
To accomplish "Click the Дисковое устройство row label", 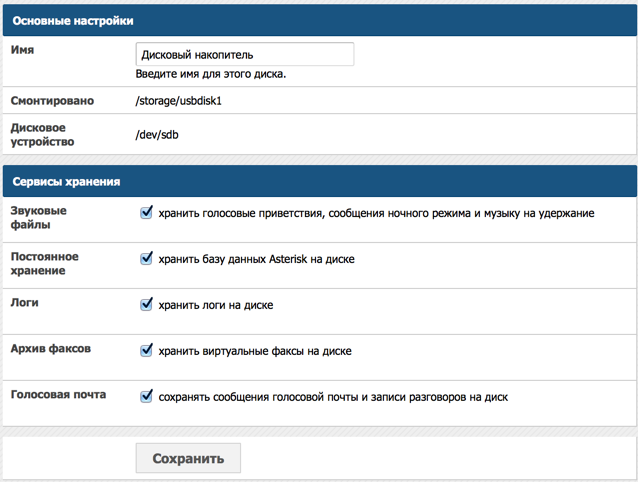I will pos(42,135).
